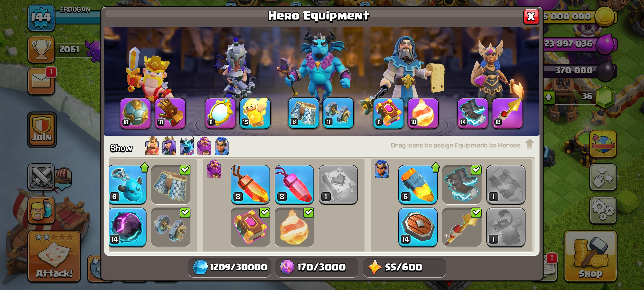Open the level 6 Henchmen Puppet equipment

[128, 184]
